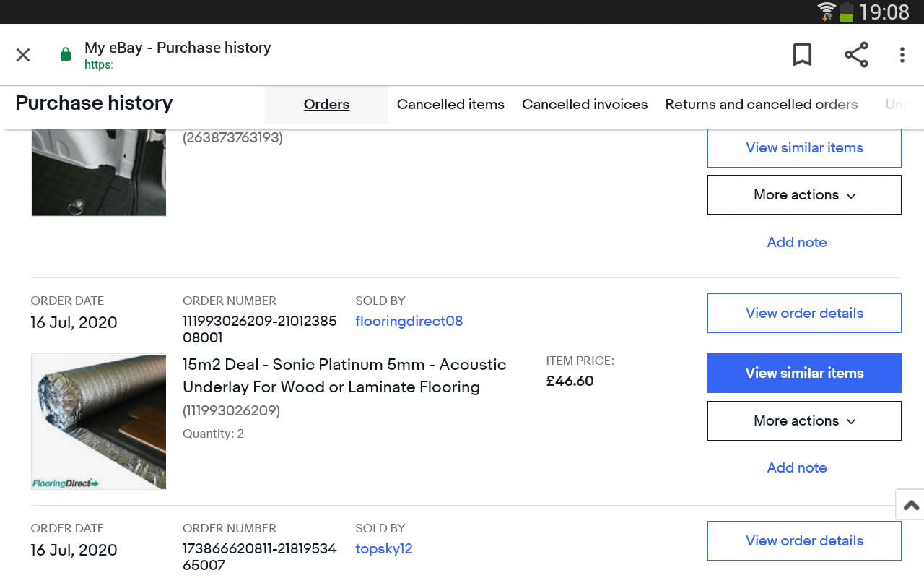Viewport: 924px width, 578px height.
Task: Switch to Cancelled items tab
Action: (450, 105)
